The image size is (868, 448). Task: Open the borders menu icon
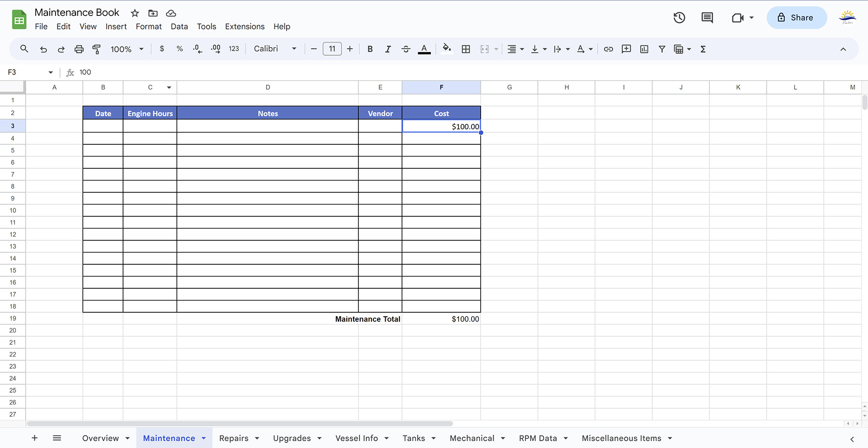466,49
